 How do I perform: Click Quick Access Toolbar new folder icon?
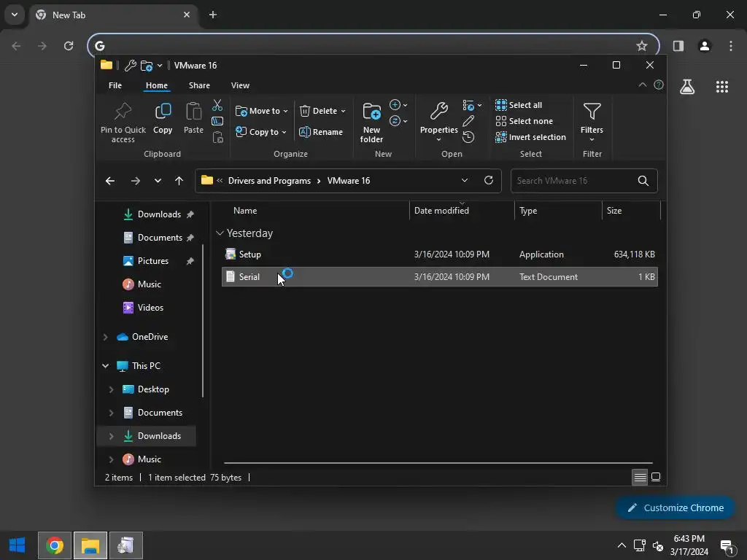[x=147, y=65]
